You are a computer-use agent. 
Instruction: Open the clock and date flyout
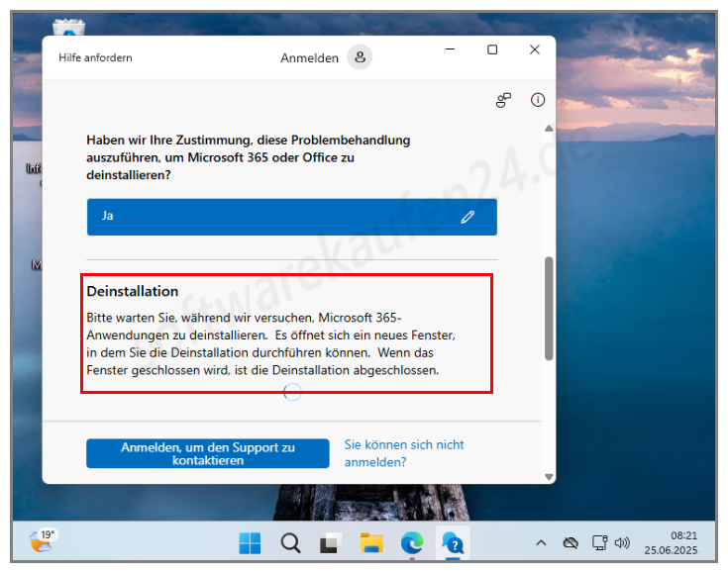(x=671, y=543)
